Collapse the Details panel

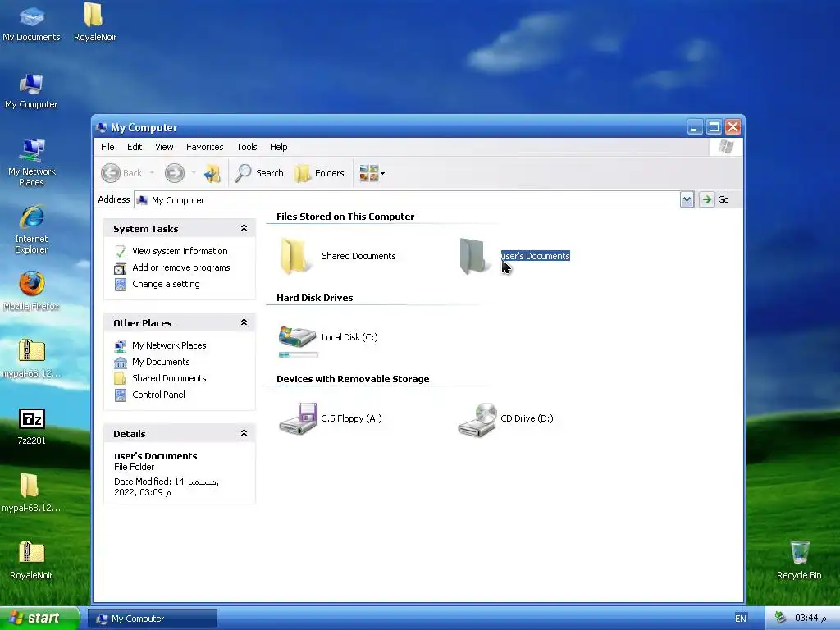244,433
